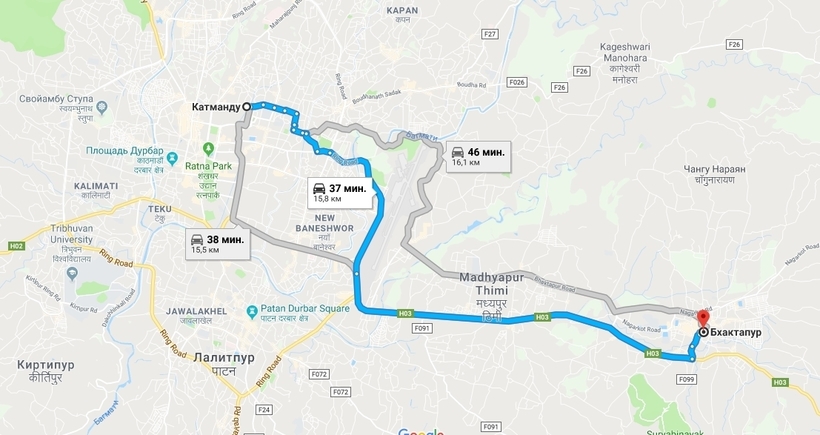Click the NEW BANESHWOR district label

point(324,223)
